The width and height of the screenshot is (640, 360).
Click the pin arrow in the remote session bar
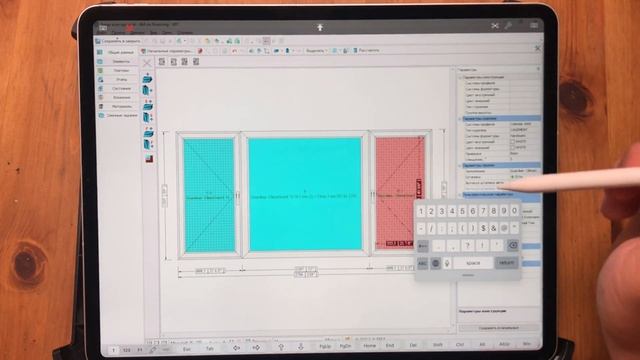point(320,27)
